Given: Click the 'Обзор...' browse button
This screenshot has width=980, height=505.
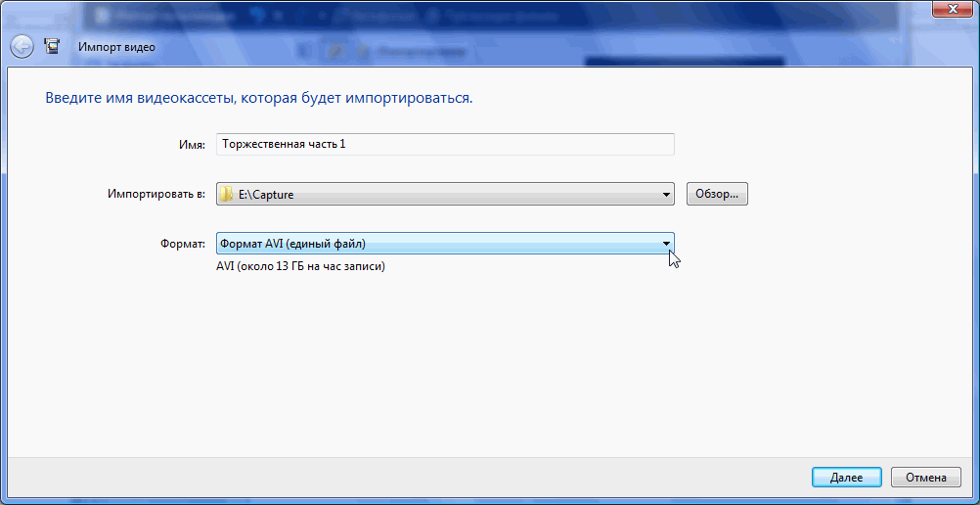Looking at the screenshot, I should tap(717, 194).
